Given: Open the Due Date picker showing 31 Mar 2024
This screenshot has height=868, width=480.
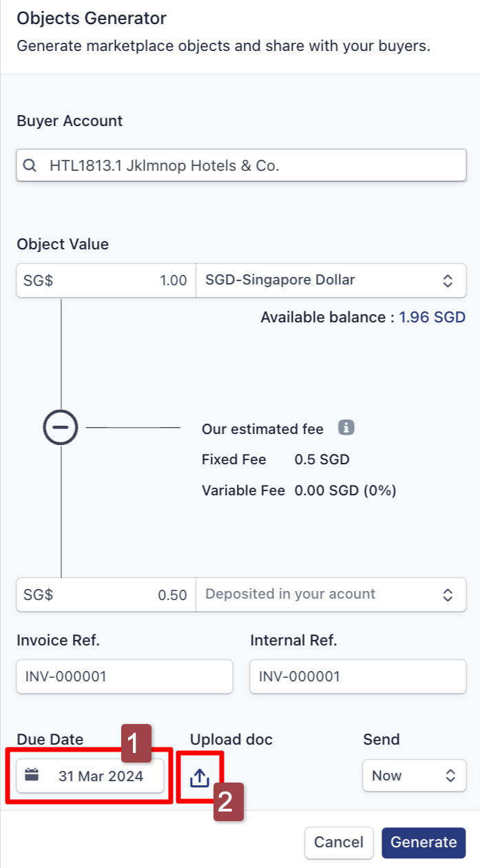Looking at the screenshot, I should (90, 776).
